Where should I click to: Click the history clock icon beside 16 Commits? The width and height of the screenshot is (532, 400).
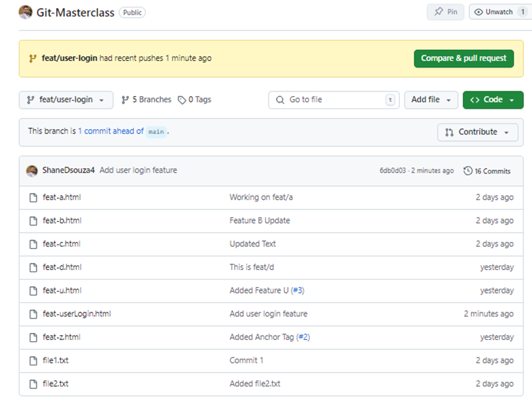[468, 171]
